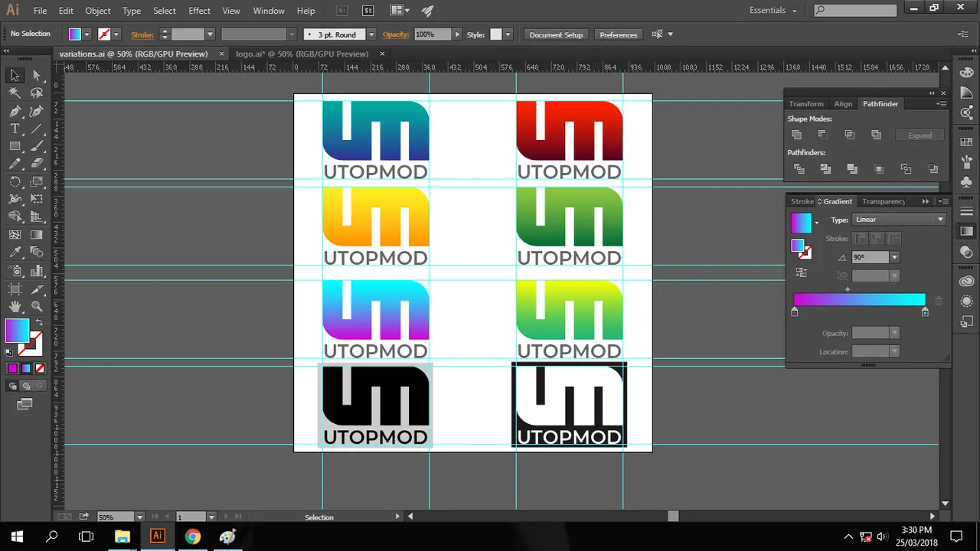Select the Hand tool
Image resolution: width=980 pixels, height=551 pixels.
pyautogui.click(x=15, y=307)
